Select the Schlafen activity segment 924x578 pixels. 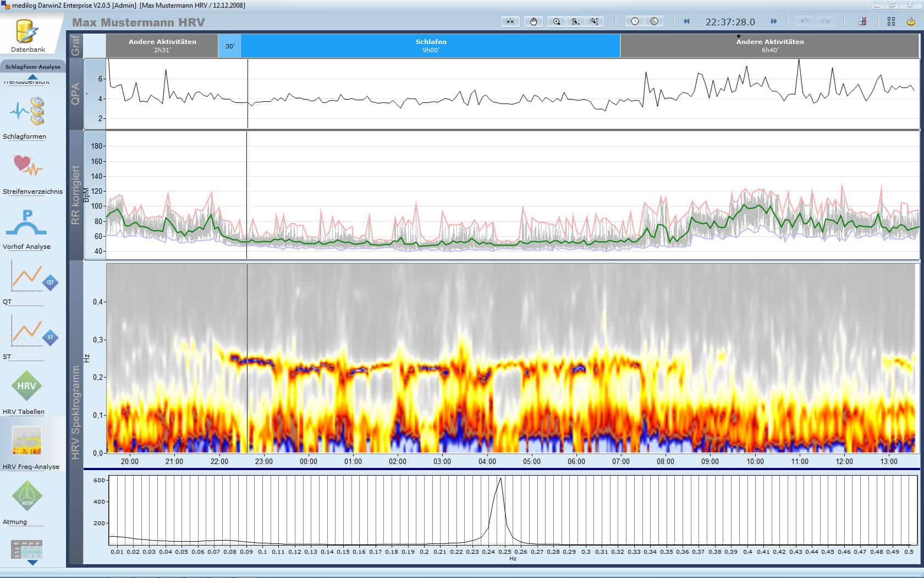point(431,46)
